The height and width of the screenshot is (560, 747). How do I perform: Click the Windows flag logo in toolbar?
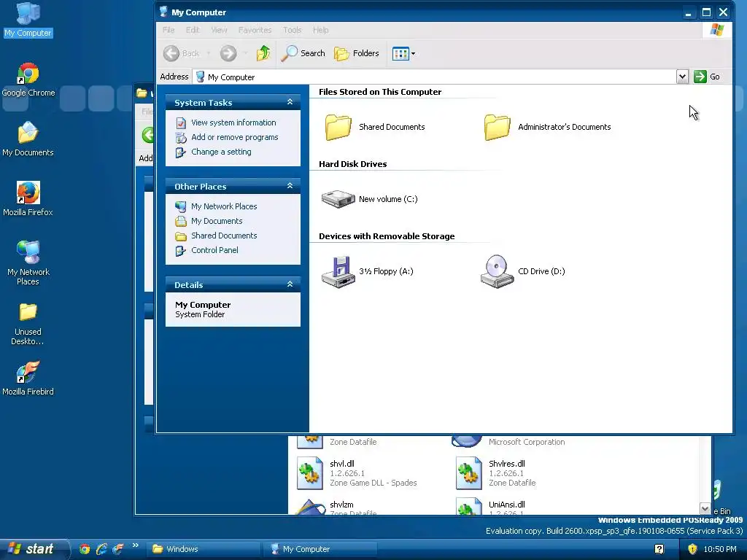click(x=716, y=30)
